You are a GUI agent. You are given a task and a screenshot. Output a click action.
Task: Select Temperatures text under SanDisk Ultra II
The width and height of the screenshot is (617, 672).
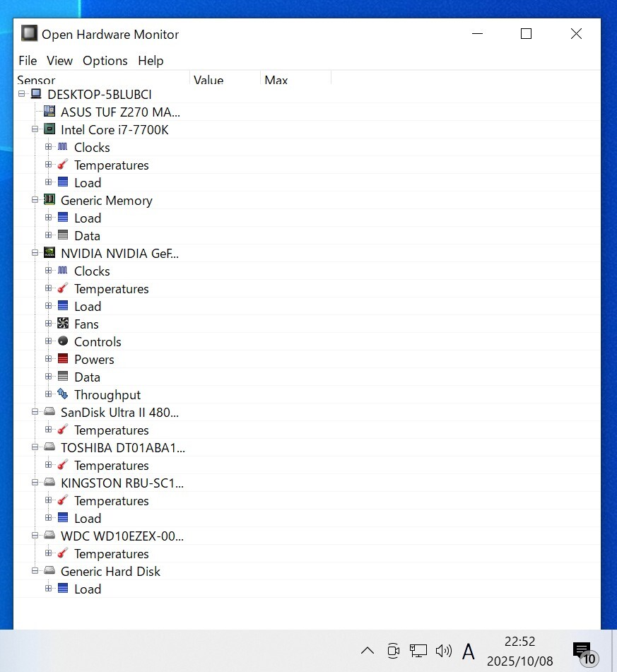(x=112, y=430)
